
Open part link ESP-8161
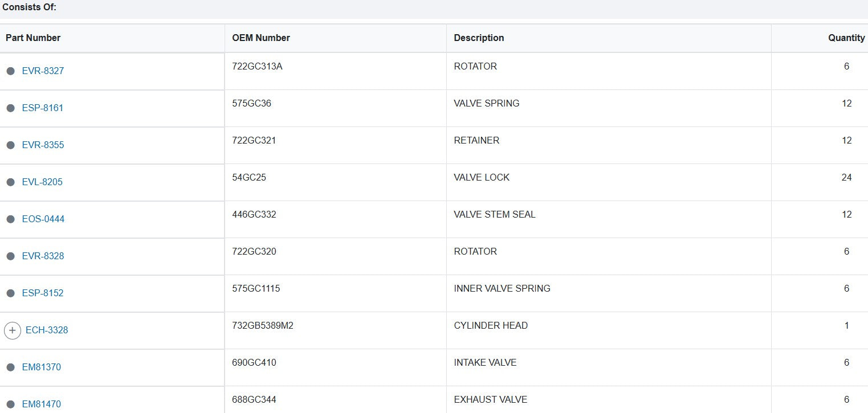pyautogui.click(x=43, y=108)
